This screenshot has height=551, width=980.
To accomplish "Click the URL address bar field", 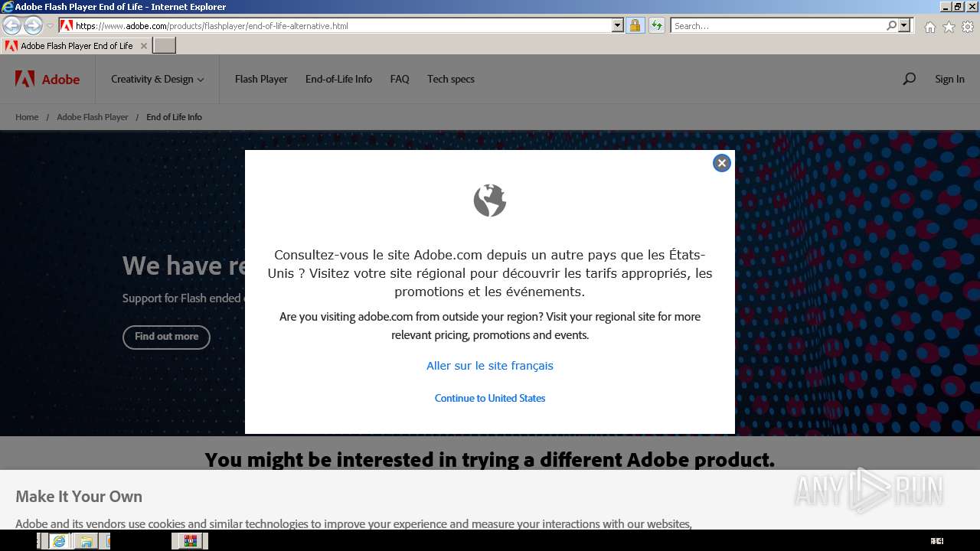I will (342, 25).
